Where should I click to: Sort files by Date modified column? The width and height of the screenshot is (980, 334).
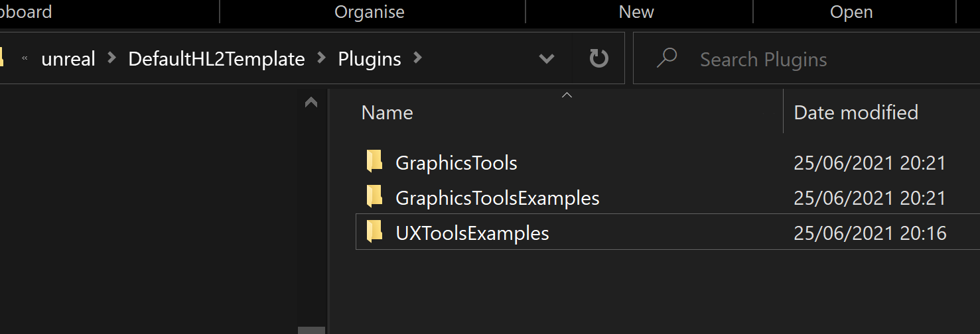click(x=856, y=113)
